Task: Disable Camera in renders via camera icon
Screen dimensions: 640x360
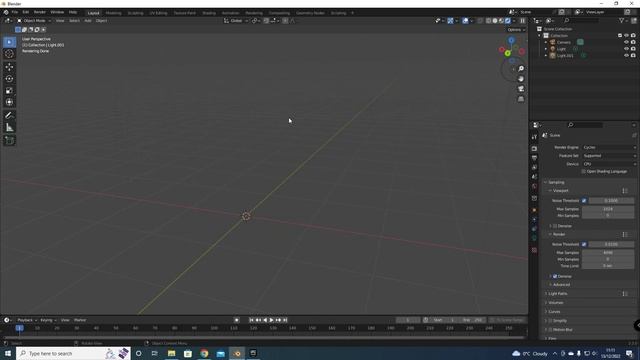Action: tap(633, 42)
